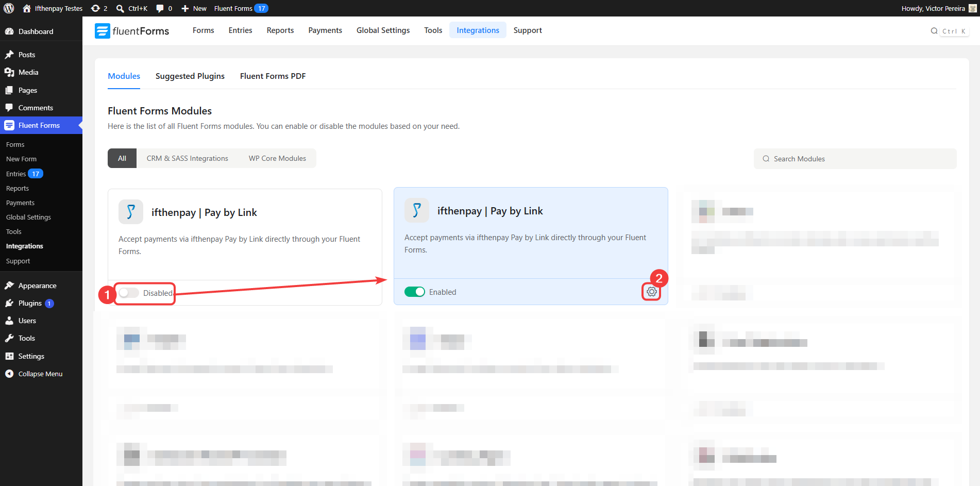This screenshot has height=486, width=980.
Task: Turn off the Enabled ifthenpay module toggle
Action: pos(415,292)
